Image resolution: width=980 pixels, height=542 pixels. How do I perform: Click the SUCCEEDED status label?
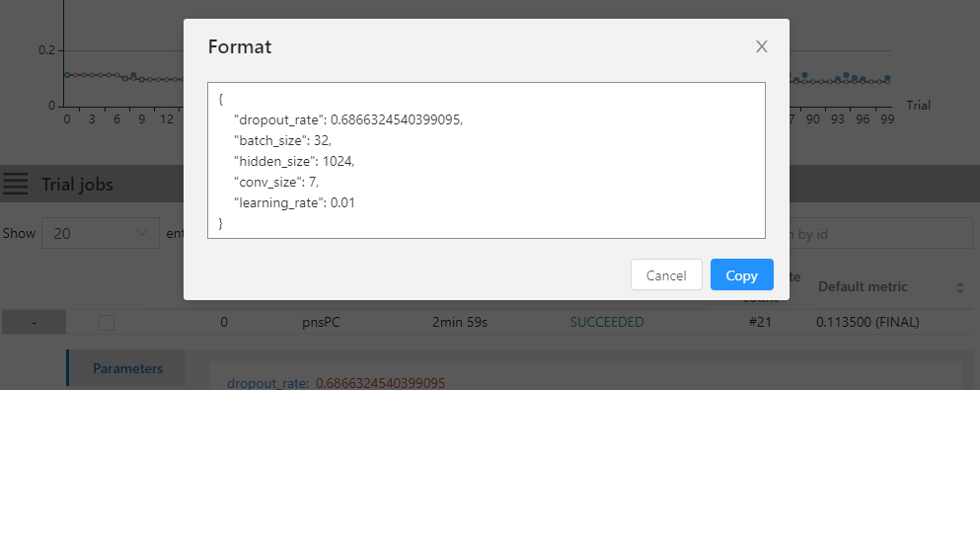pyautogui.click(x=606, y=322)
